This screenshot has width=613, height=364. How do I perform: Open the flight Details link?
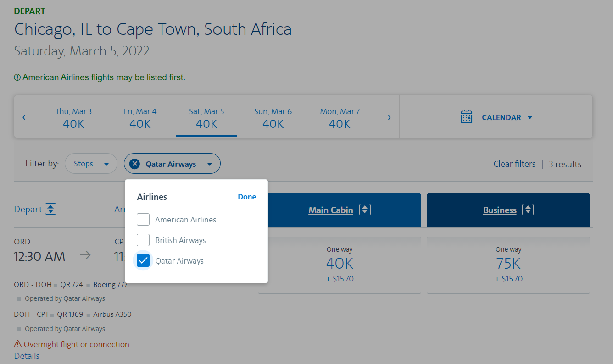(27, 356)
